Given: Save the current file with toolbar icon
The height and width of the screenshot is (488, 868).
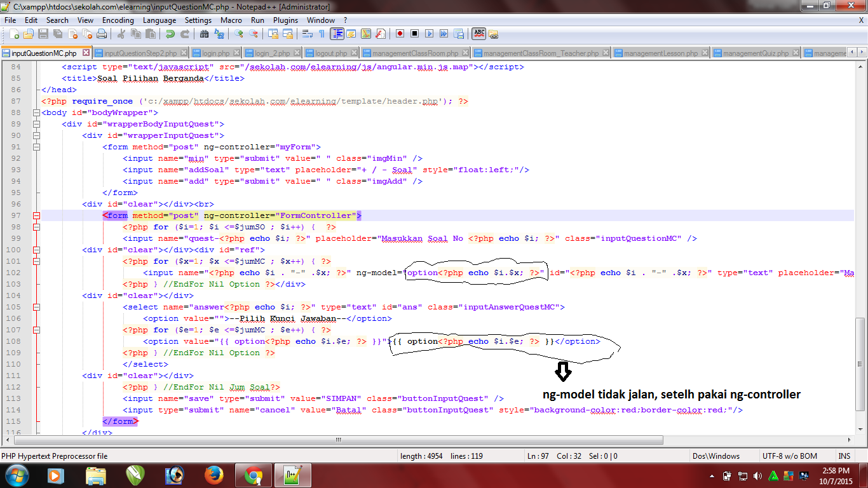Looking at the screenshot, I should pos(43,34).
